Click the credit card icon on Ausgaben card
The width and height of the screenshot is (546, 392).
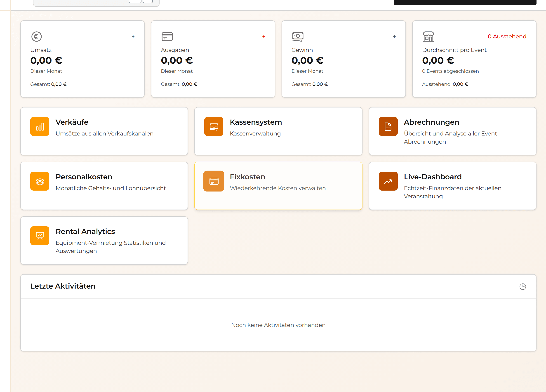click(167, 37)
